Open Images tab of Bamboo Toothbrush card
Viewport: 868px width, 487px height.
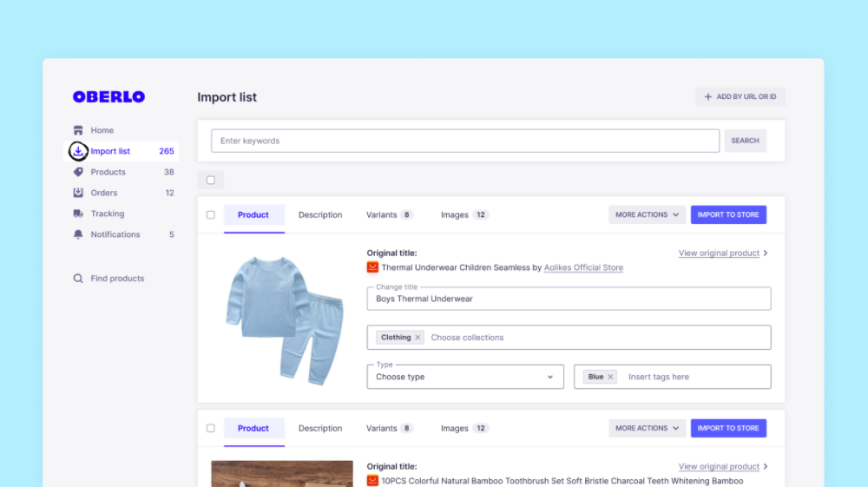(464, 428)
